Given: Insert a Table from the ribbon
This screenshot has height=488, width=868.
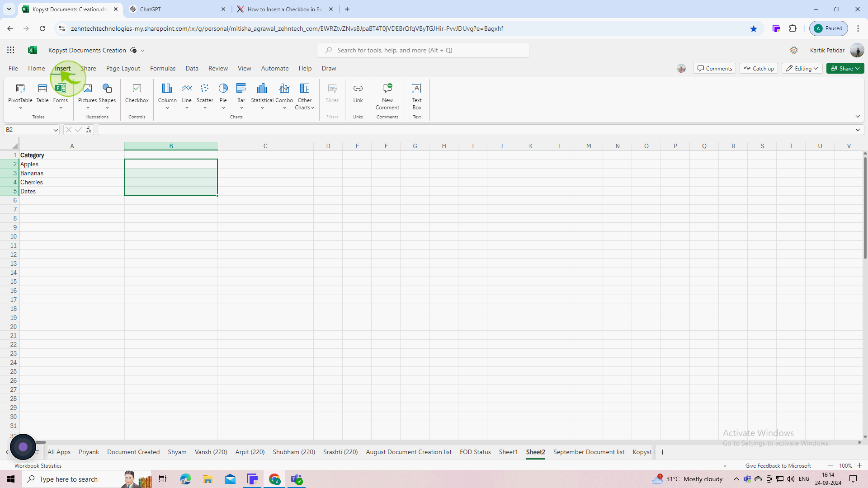Looking at the screenshot, I should [42, 93].
